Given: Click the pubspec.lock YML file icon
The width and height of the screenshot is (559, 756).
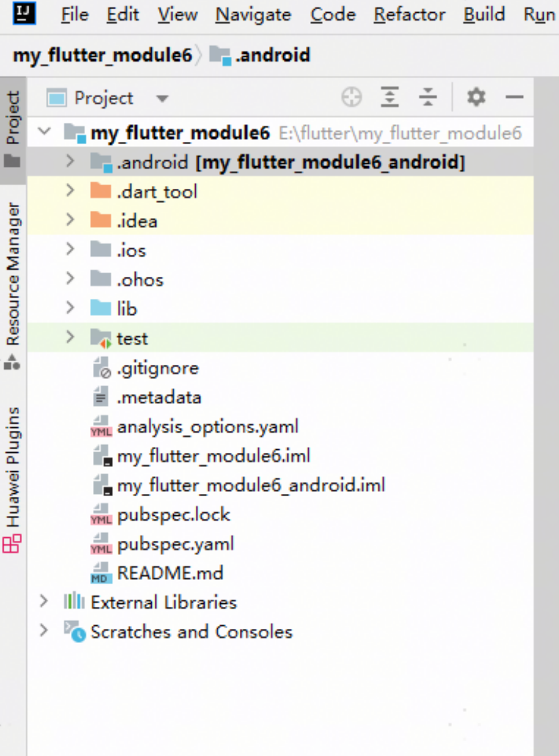Looking at the screenshot, I should 101,515.
